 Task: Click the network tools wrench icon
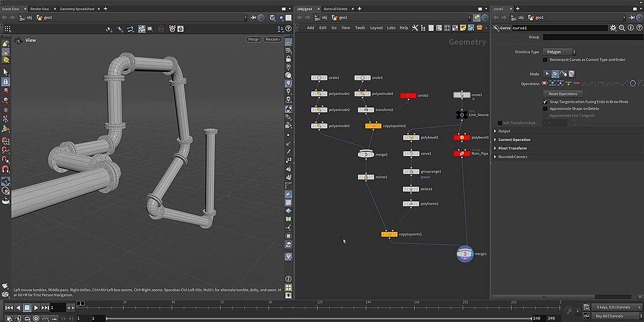(415, 27)
